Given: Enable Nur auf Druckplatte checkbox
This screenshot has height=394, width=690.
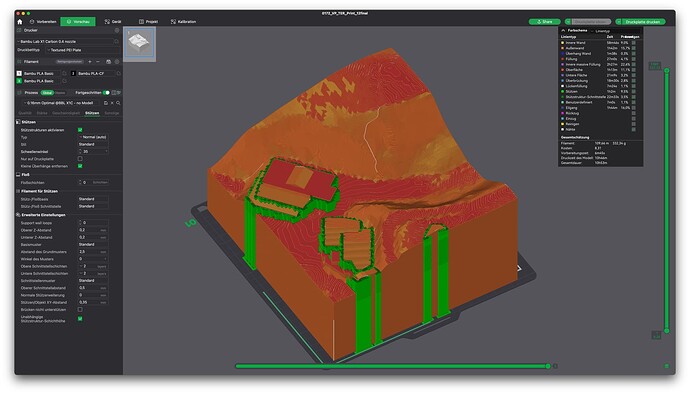Looking at the screenshot, I should [80, 158].
